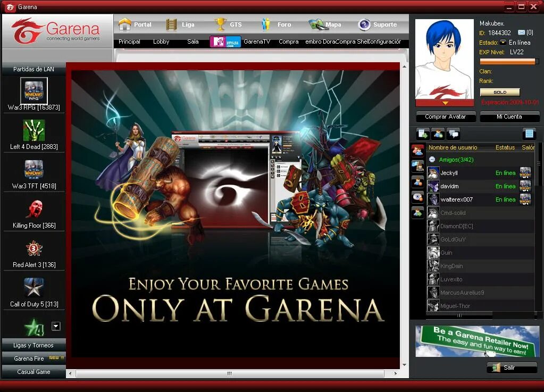Click the Makubex avatar picture
This screenshot has width=544, height=392.
point(445,59)
